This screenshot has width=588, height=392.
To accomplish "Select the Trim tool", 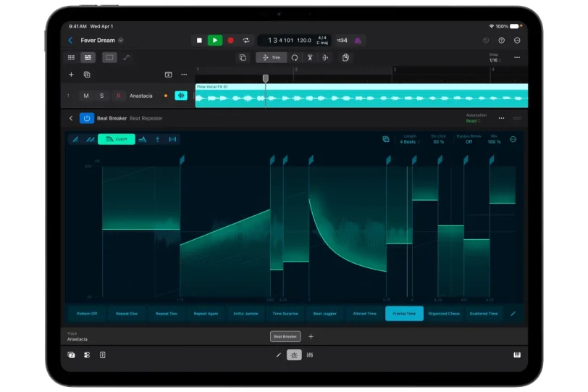I will point(271,57).
